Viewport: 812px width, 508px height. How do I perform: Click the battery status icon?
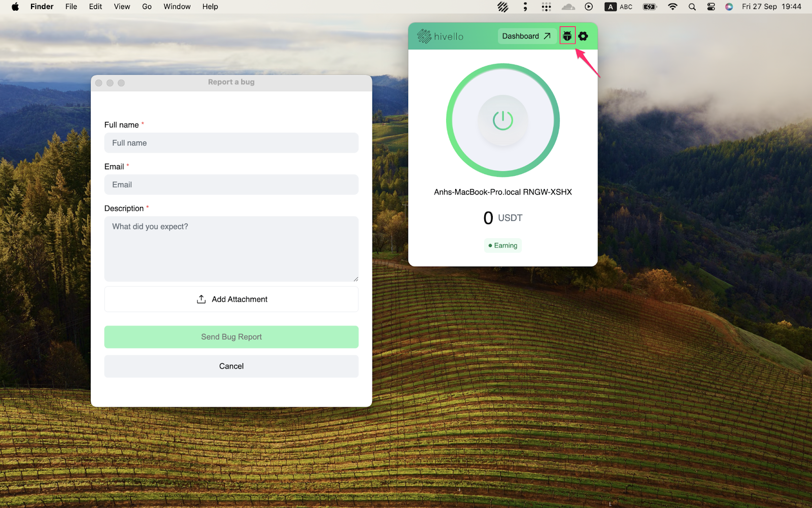650,7
